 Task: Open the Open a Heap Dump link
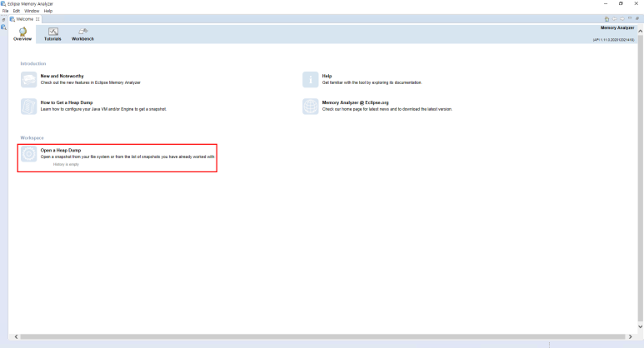pyautogui.click(x=61, y=150)
